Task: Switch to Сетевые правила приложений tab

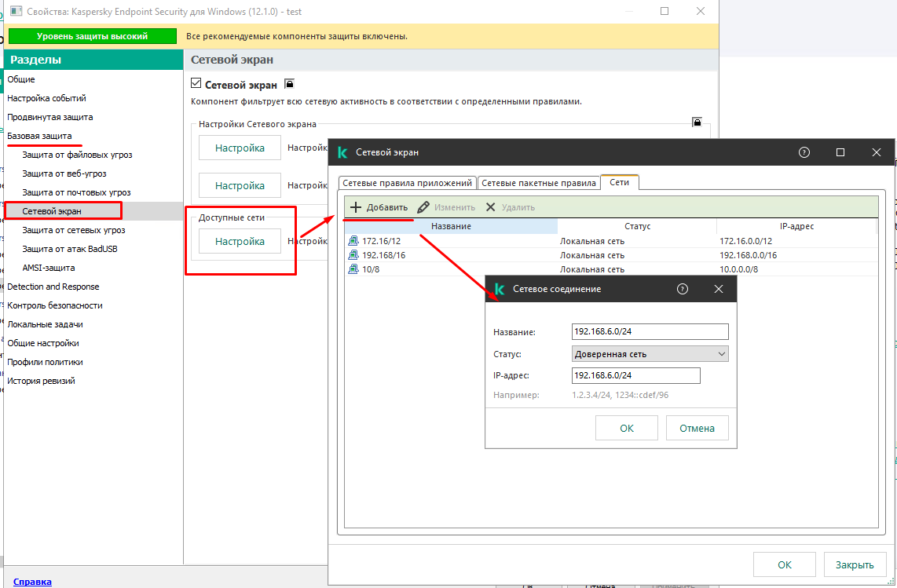Action: 407,183
